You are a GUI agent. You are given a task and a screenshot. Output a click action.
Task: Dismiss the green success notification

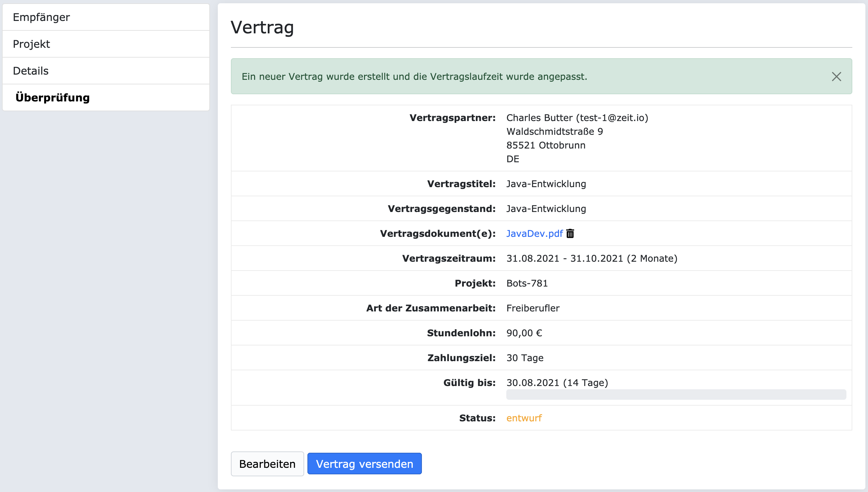coord(837,77)
